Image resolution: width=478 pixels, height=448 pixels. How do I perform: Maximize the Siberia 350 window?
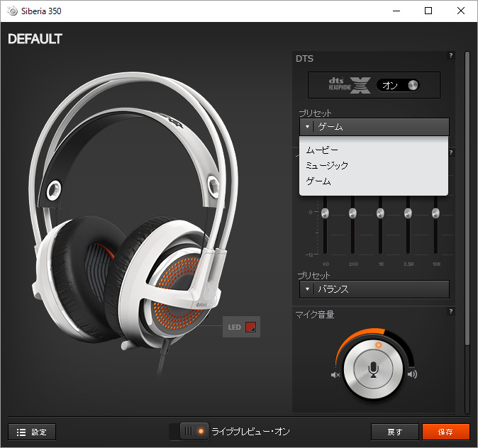(428, 11)
